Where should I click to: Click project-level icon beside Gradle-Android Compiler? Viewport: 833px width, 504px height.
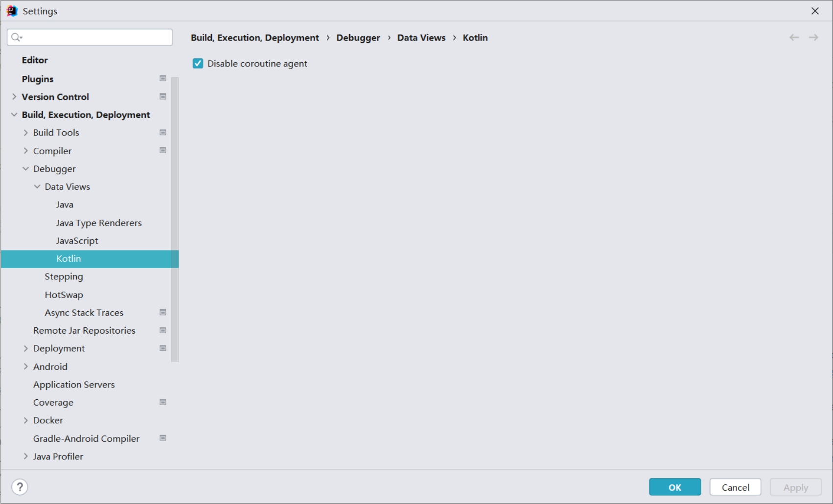pos(163,438)
